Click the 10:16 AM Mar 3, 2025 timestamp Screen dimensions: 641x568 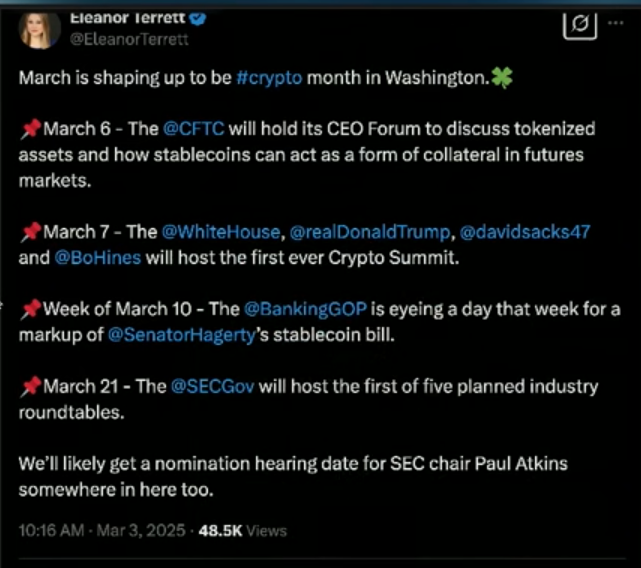[103, 529]
